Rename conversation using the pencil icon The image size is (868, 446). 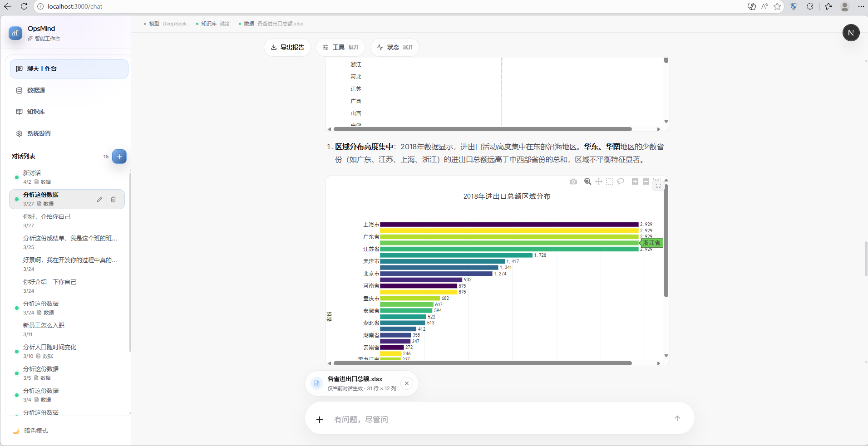click(99, 199)
